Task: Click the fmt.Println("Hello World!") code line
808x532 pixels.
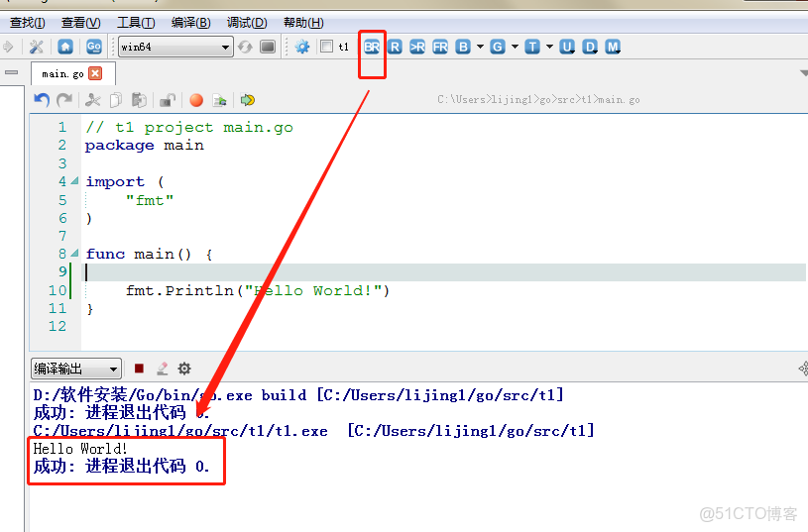Action: tap(258, 290)
